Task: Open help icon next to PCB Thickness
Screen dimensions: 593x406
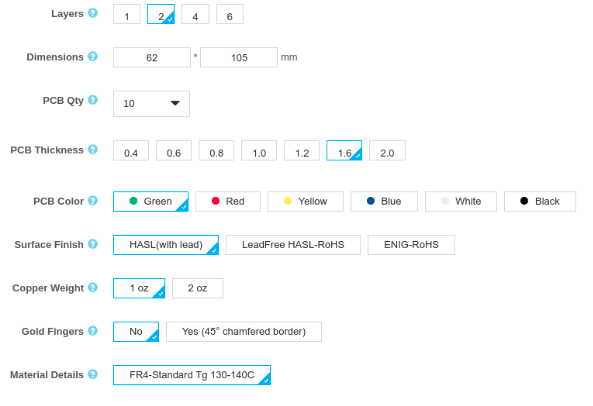Action: [93, 150]
